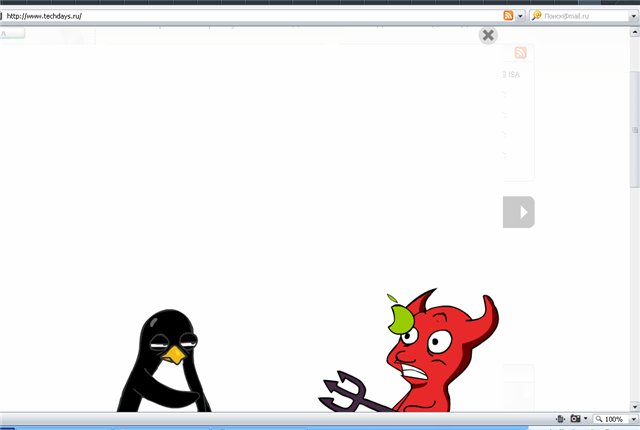
Task: Click the address bar showing techdays.ru URL
Action: (x=251, y=16)
